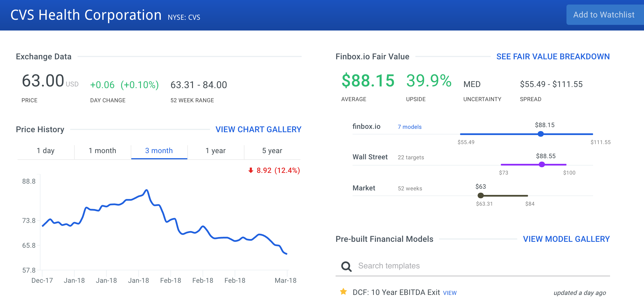
Task: Click the $73 Wall Street low label
Action: point(504,173)
